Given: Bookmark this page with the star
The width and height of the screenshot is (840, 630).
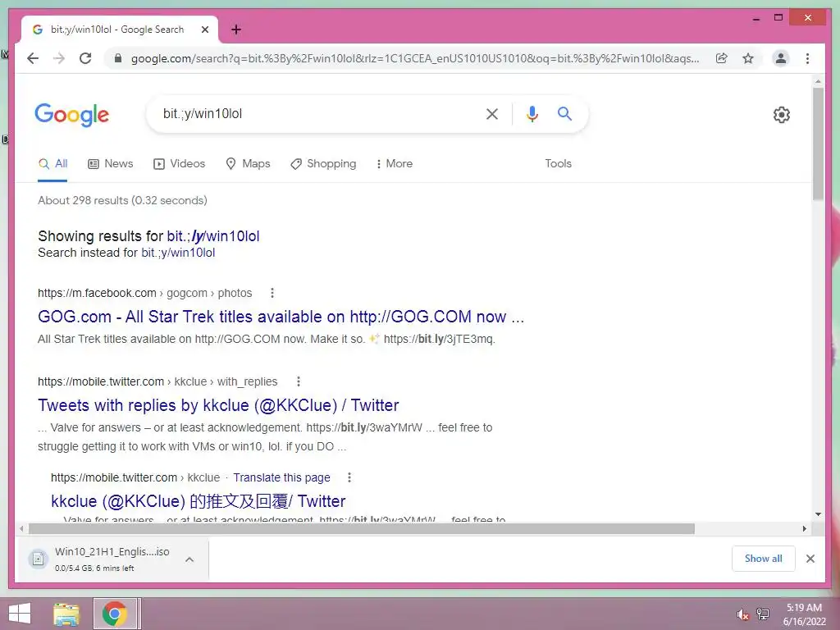Looking at the screenshot, I should click(x=748, y=58).
